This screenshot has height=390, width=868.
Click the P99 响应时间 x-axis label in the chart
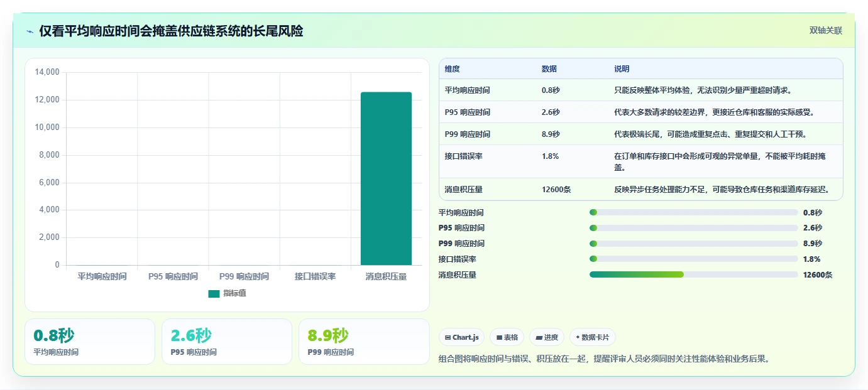coord(244,276)
